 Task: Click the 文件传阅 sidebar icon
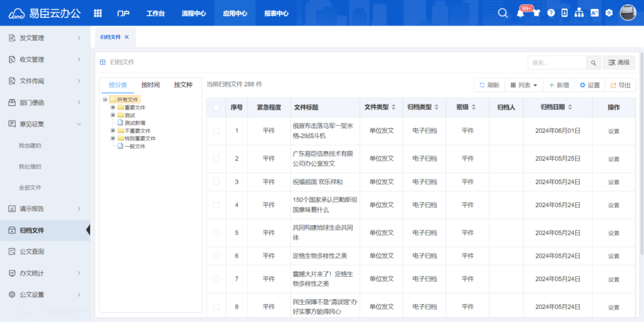(x=12, y=81)
